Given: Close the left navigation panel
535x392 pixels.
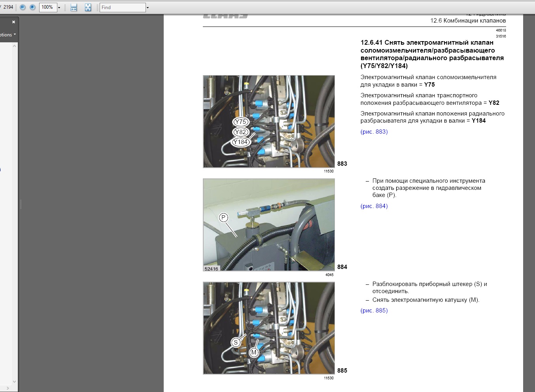Looking at the screenshot, I should (x=13, y=22).
